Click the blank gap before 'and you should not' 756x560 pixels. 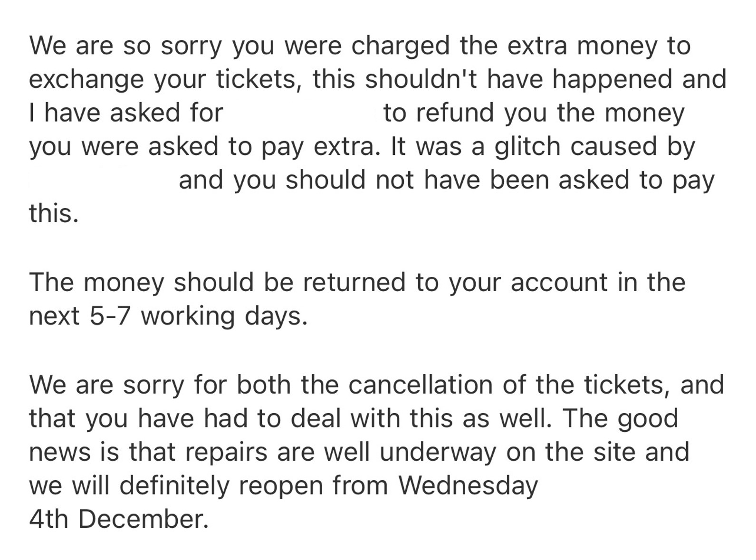(x=102, y=180)
